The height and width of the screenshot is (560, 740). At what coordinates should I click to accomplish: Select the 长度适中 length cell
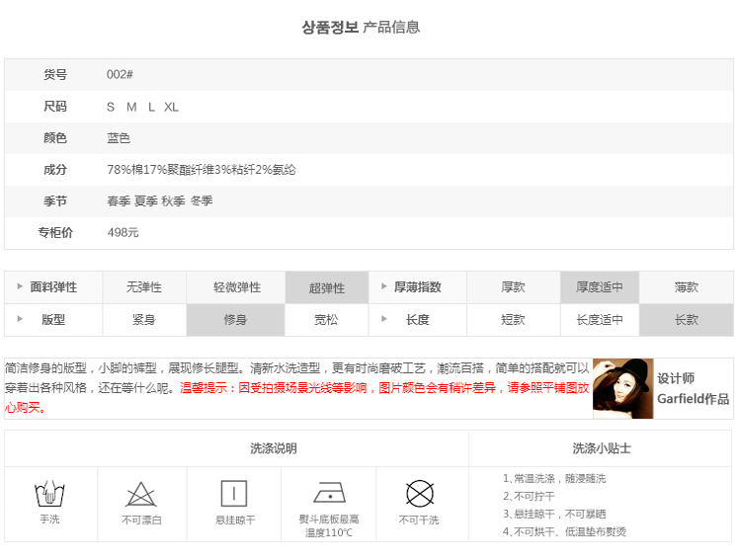600,320
